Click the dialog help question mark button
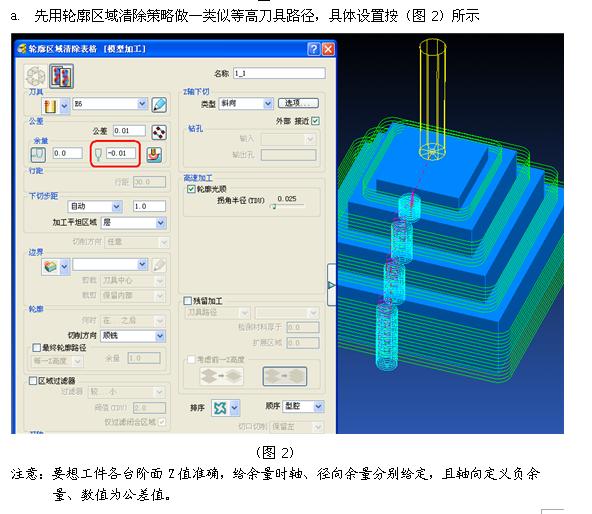 click(x=314, y=49)
